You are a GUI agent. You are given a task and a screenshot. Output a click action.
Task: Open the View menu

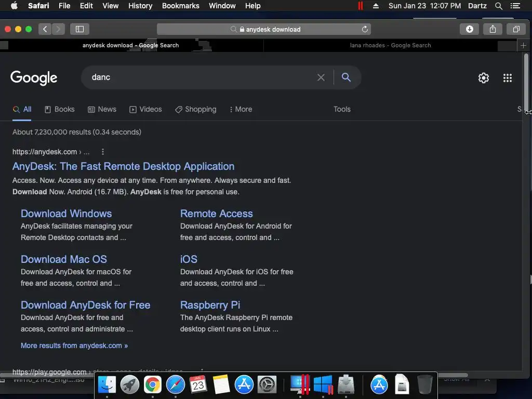[110, 6]
